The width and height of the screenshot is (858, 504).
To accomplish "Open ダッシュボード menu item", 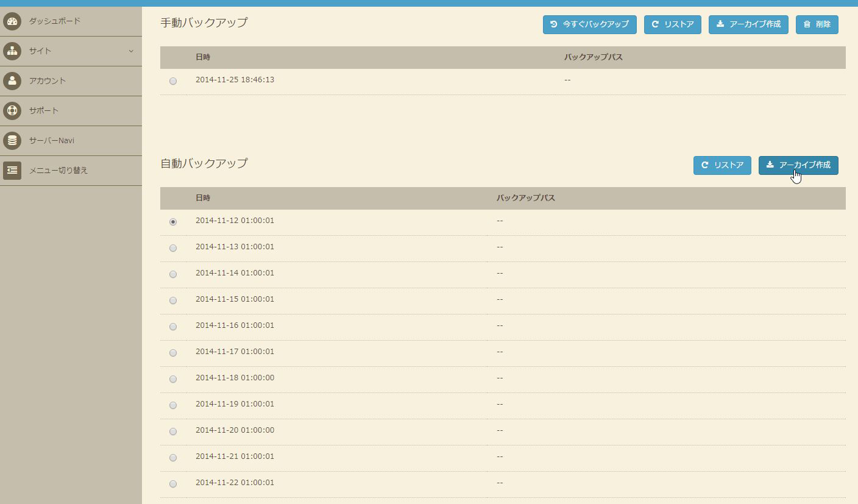I will click(x=71, y=21).
